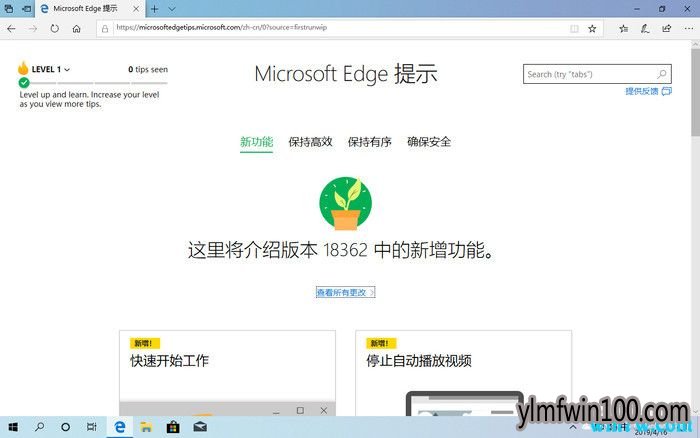The height and width of the screenshot is (438, 700).
Task: Click the address bar URL
Action: coord(221,27)
